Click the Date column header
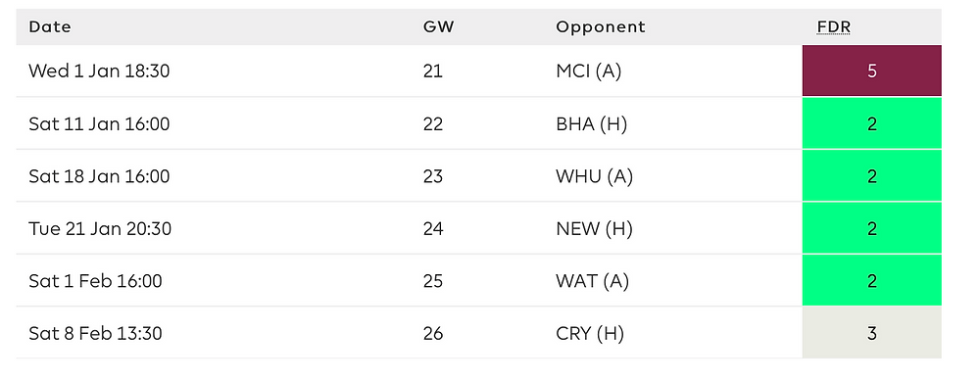The width and height of the screenshot is (980, 380). (50, 26)
